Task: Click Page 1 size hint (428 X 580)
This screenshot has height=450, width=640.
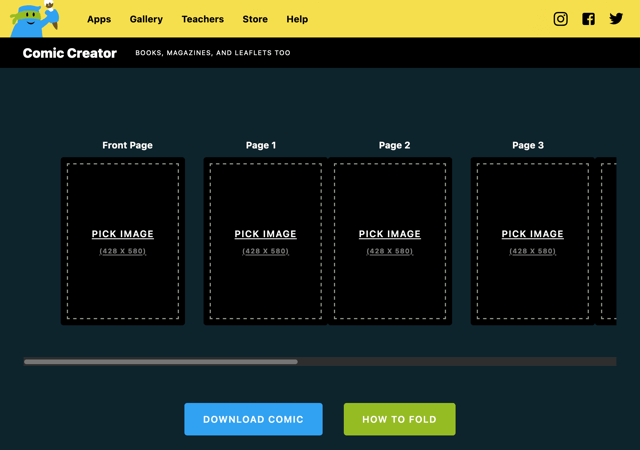Action: click(x=265, y=251)
